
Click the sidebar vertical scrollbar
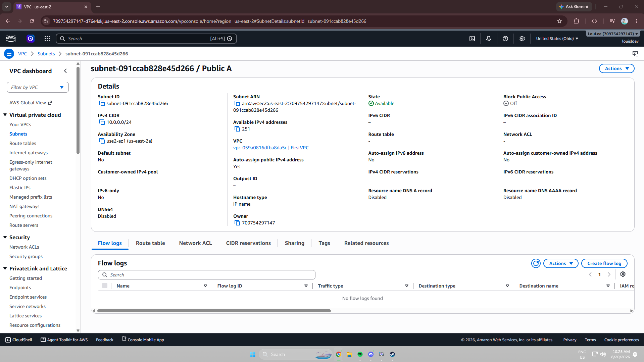tap(78, 111)
